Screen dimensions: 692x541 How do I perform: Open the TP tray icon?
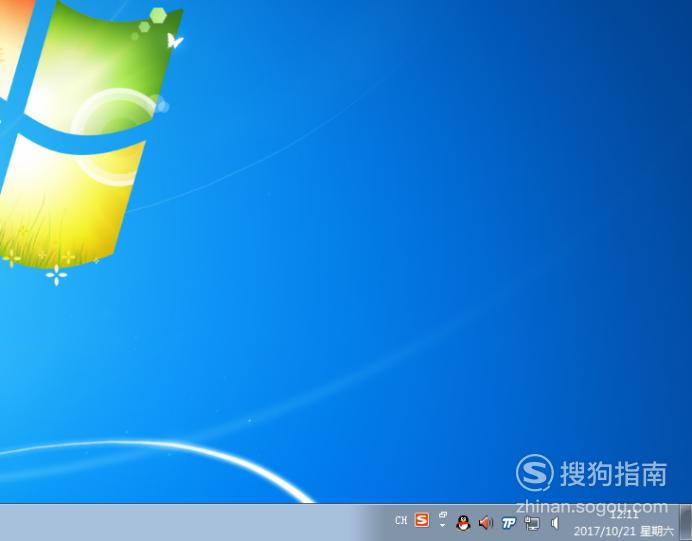pos(509,523)
